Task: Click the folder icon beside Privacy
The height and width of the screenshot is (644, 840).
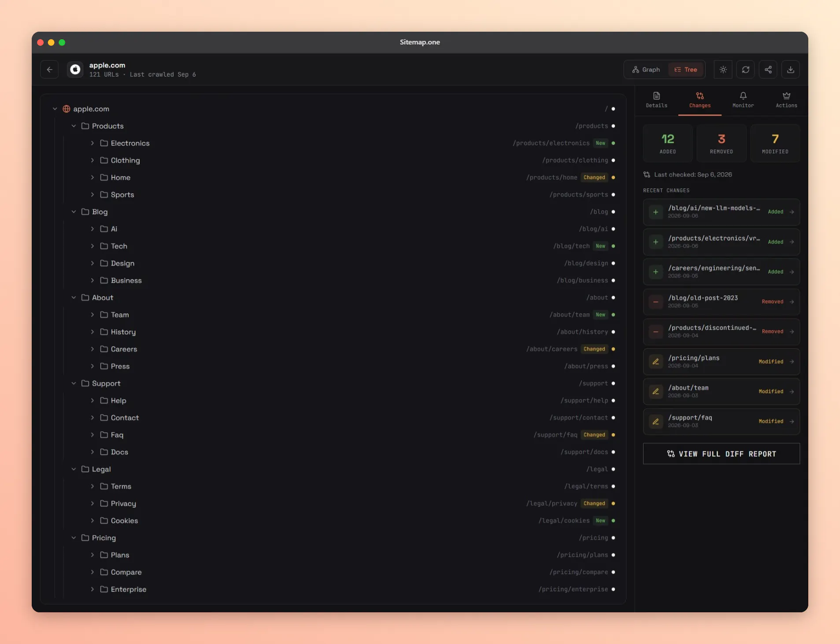Action: [x=104, y=503]
